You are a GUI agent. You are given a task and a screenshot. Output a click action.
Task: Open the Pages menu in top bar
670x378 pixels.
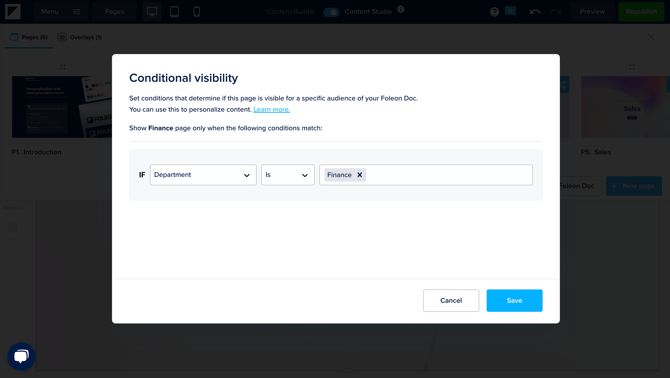[x=115, y=12]
